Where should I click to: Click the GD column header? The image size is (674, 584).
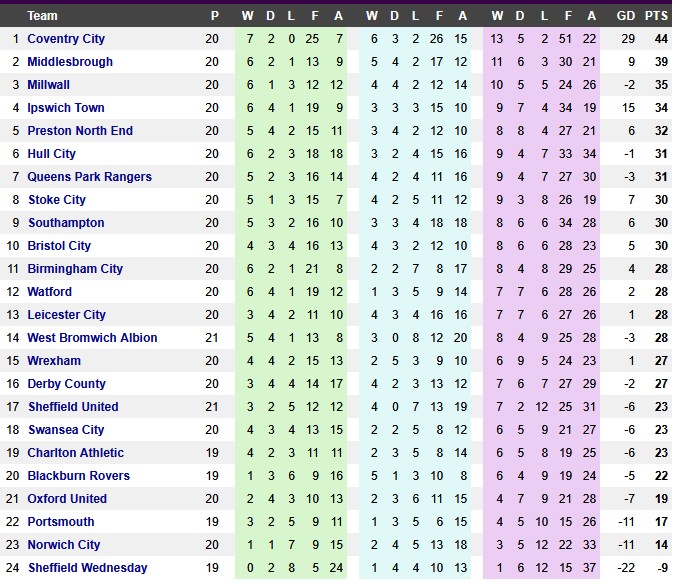627,15
